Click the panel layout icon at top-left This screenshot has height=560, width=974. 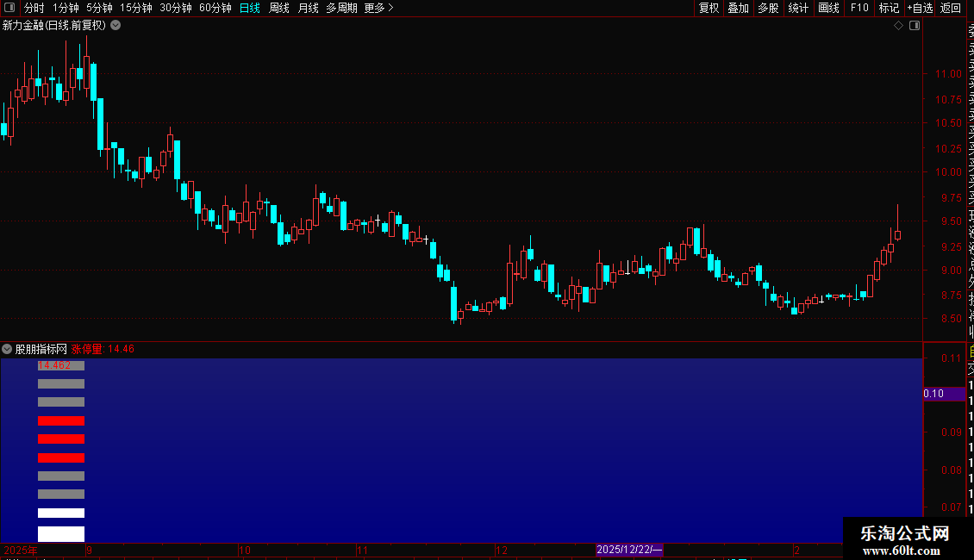coord(9,8)
